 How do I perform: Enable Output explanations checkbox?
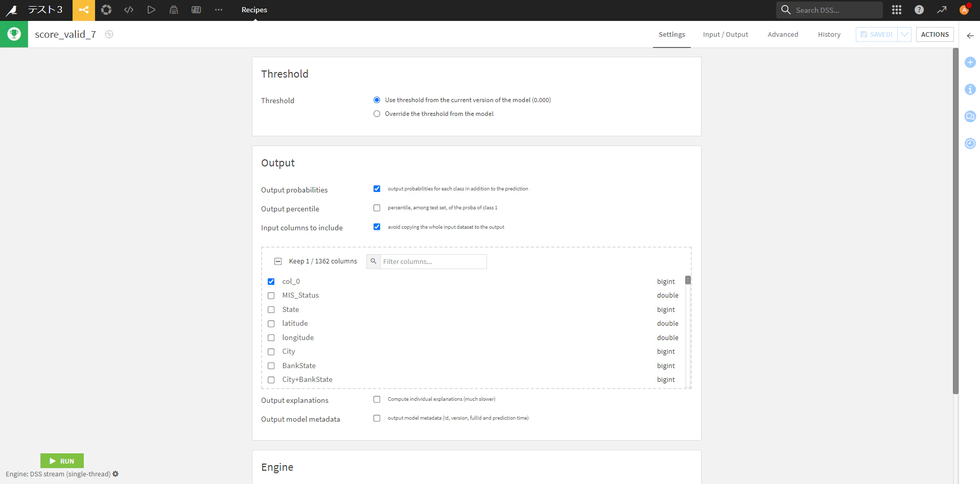[x=377, y=399]
